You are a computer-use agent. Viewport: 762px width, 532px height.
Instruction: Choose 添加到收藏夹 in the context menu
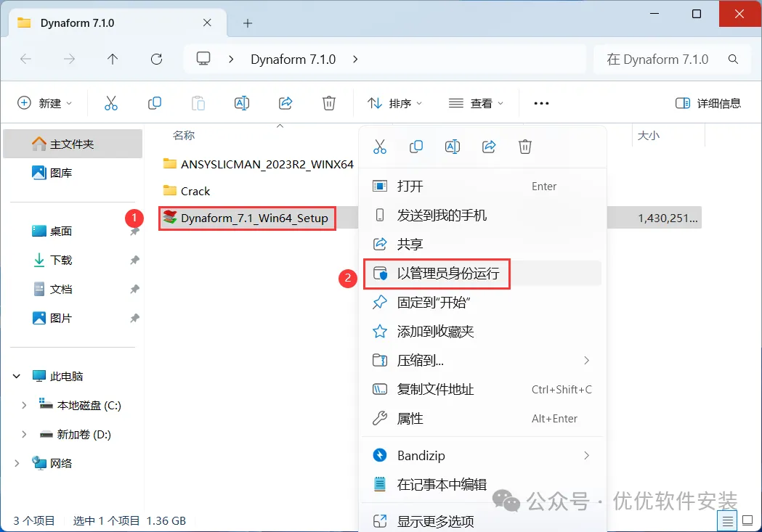[482, 332]
